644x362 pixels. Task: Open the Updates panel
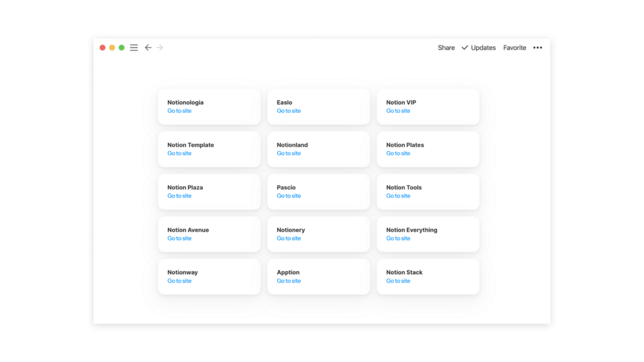point(479,47)
